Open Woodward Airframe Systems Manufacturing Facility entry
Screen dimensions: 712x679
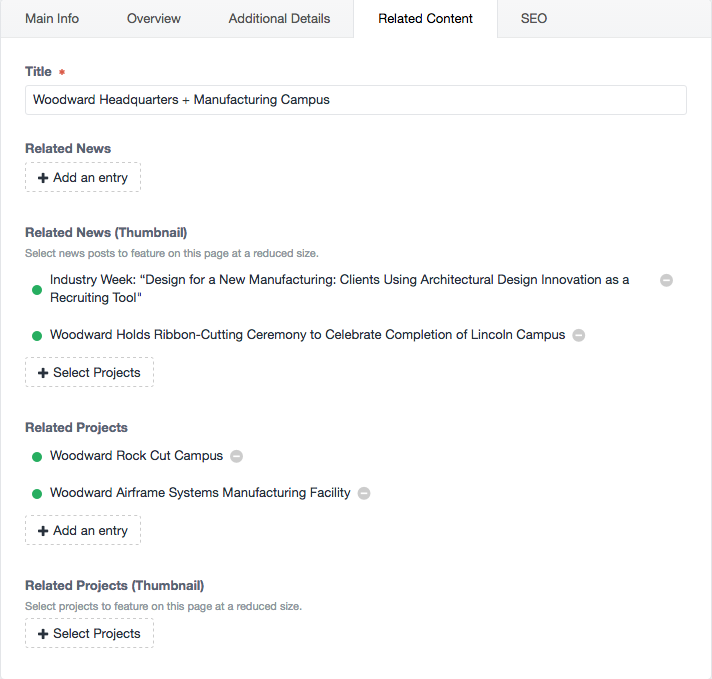[x=200, y=493]
